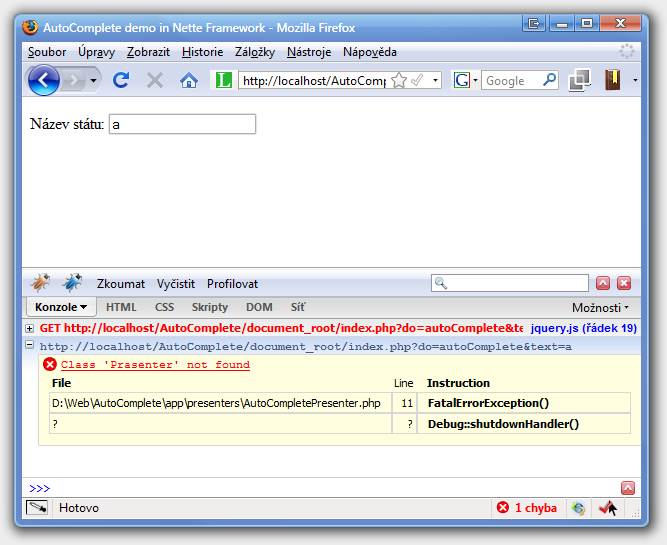Expand the command line with red arrow icon
This screenshot has width=667, height=545.
click(628, 488)
